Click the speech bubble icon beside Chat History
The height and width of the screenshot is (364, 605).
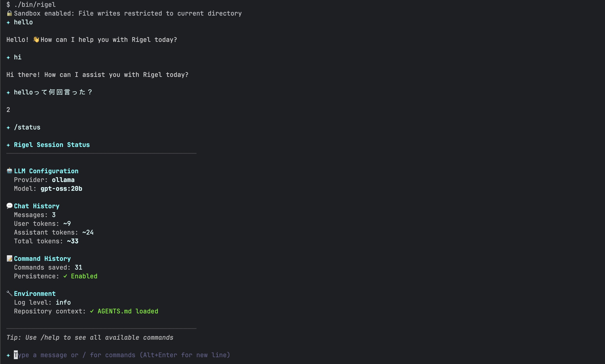9,206
